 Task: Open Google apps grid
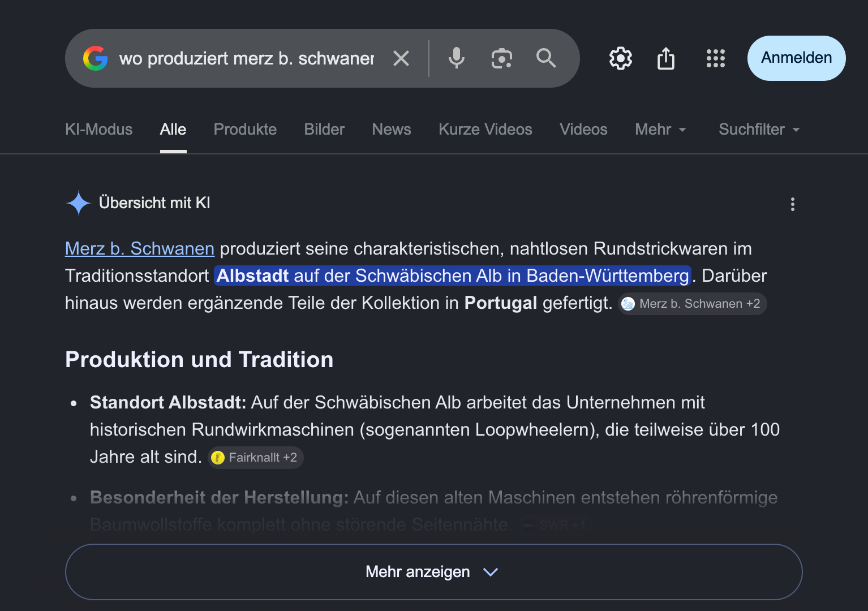click(x=716, y=58)
